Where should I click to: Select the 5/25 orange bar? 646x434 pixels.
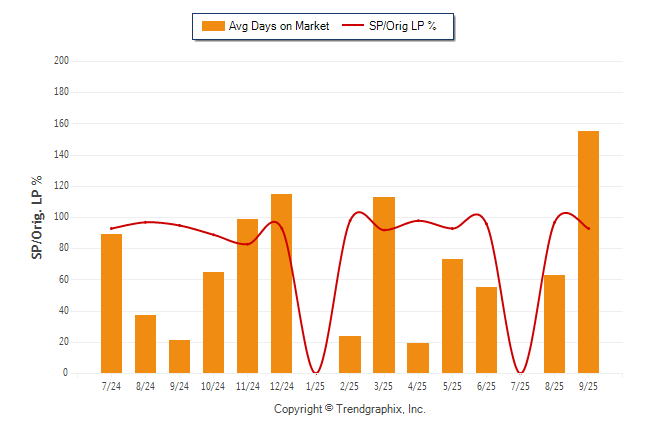coord(452,316)
